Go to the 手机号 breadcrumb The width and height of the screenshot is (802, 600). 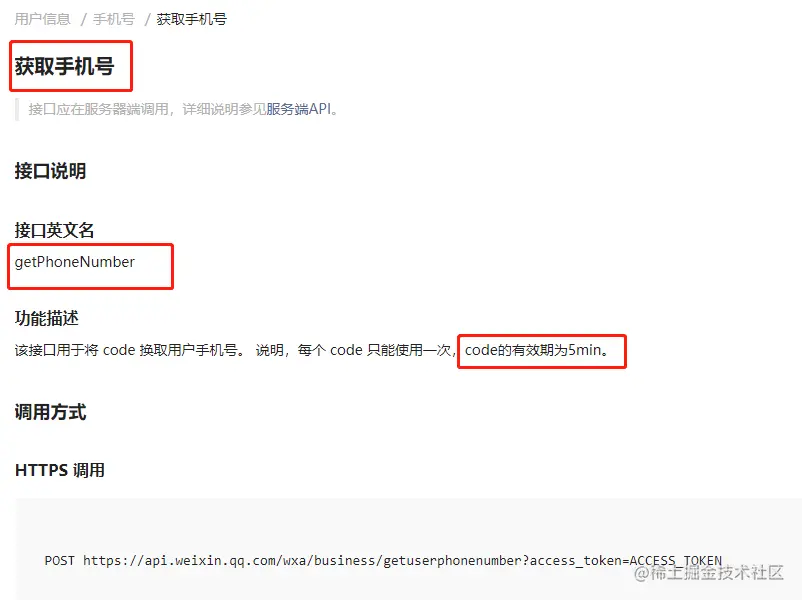[114, 19]
